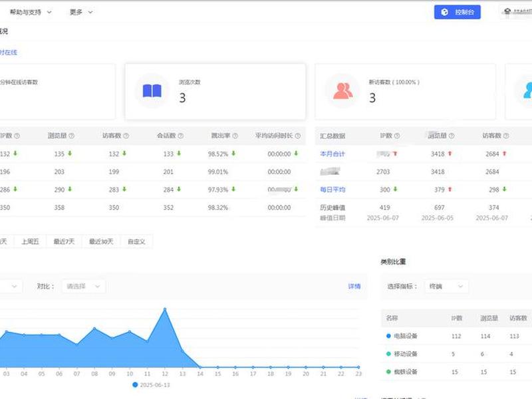Click red up arrow beside 379
This screenshot has width=532, height=399.
point(450,190)
